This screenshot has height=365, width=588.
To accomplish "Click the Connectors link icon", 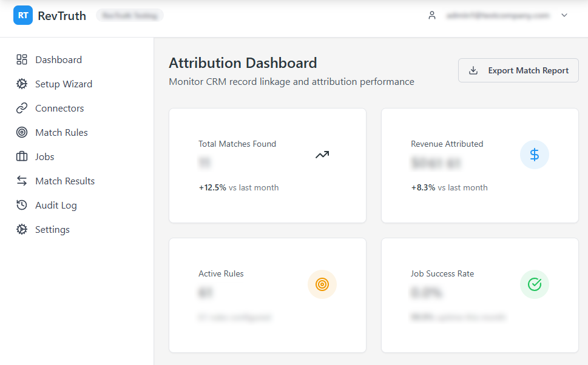I will tap(22, 108).
